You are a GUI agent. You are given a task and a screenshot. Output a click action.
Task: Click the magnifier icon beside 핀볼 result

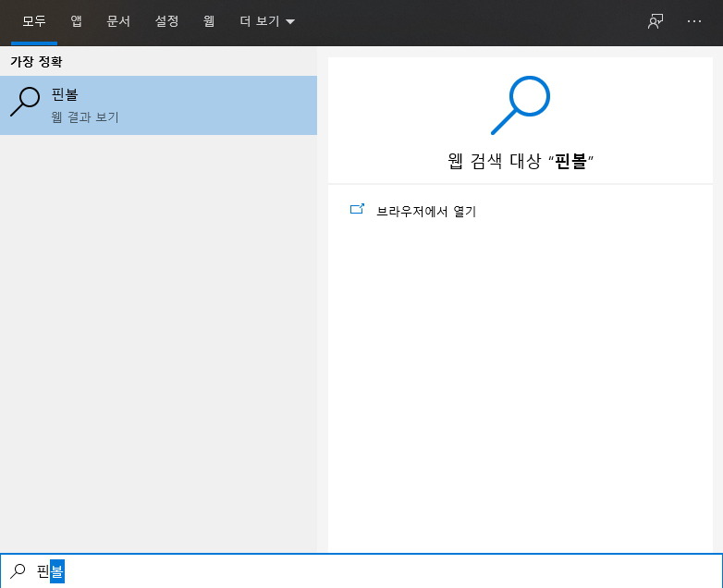(x=25, y=102)
